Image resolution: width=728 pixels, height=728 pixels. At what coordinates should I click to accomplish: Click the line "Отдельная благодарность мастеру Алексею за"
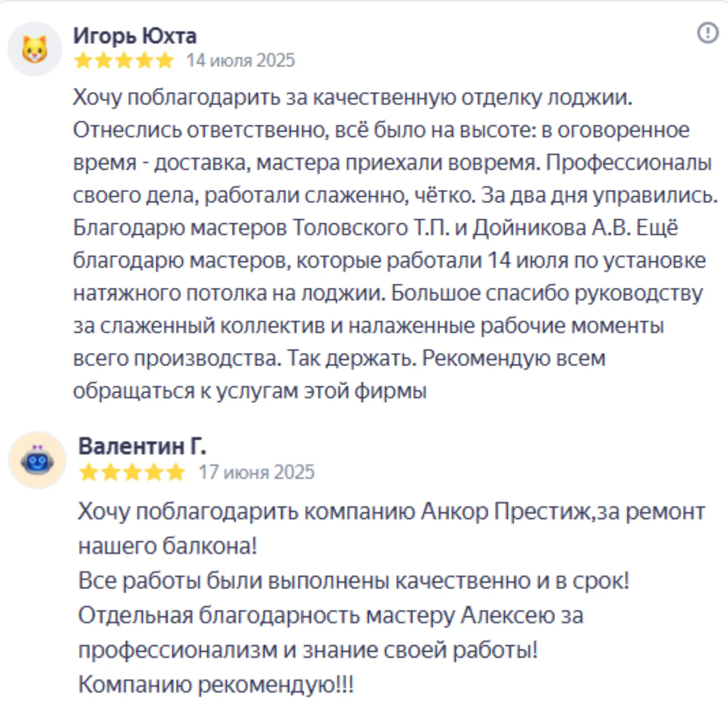coord(331,615)
